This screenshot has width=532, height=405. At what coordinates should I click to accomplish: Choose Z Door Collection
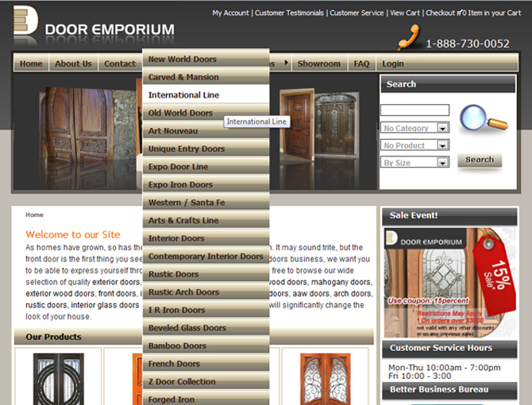(206, 382)
